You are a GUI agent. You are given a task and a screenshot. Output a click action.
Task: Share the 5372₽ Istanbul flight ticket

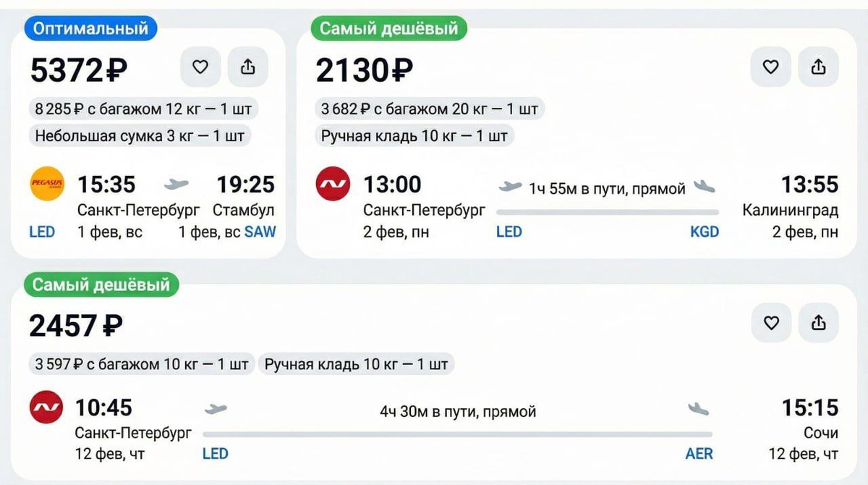247,67
